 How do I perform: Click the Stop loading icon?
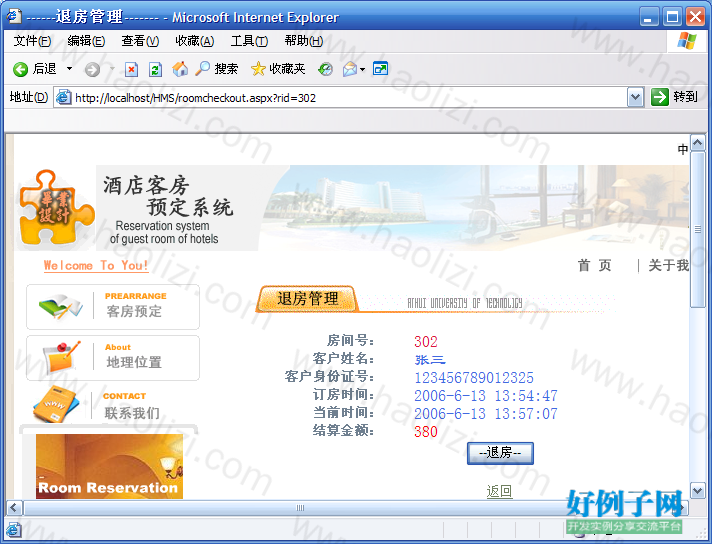click(x=131, y=69)
